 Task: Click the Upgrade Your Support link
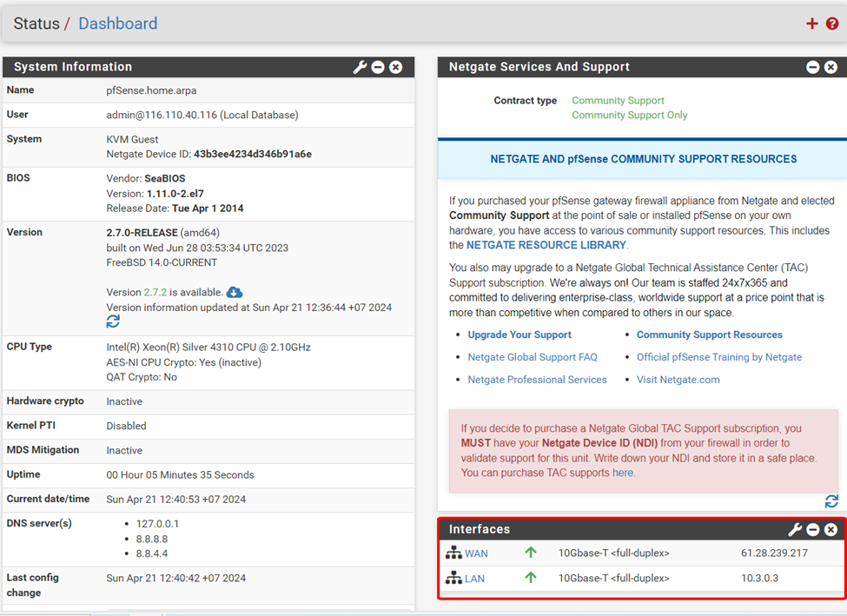click(x=519, y=334)
